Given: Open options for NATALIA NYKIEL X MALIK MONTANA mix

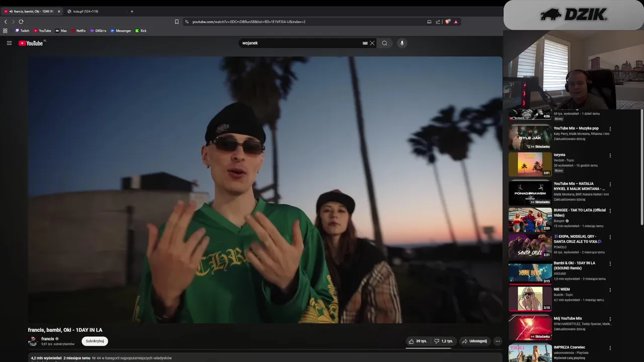Looking at the screenshot, I should [x=610, y=185].
